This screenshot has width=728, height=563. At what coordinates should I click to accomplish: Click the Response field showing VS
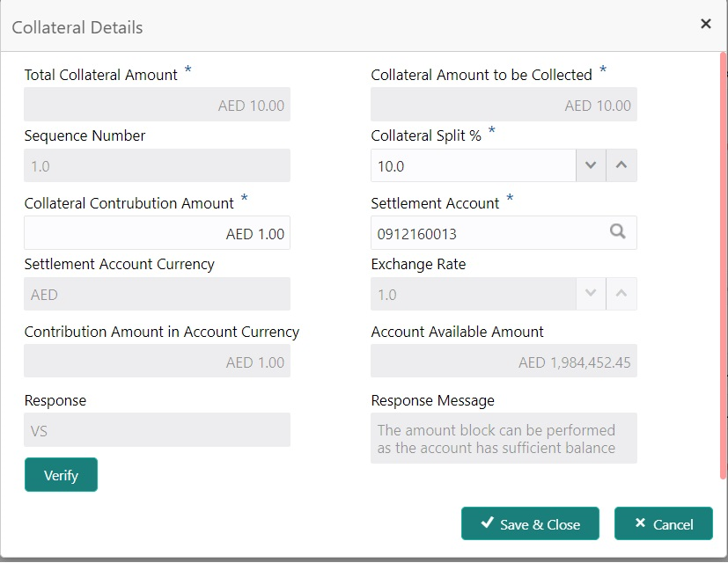[157, 430]
